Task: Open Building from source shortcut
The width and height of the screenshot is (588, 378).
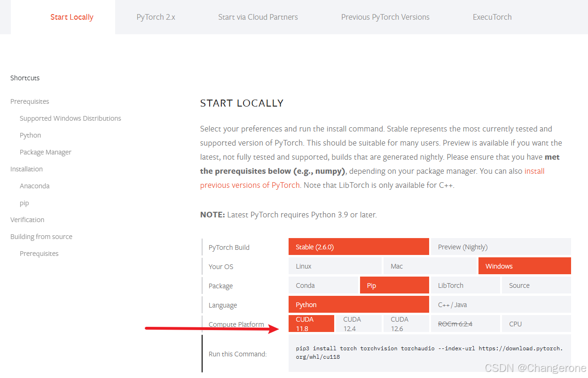Action: pos(41,237)
